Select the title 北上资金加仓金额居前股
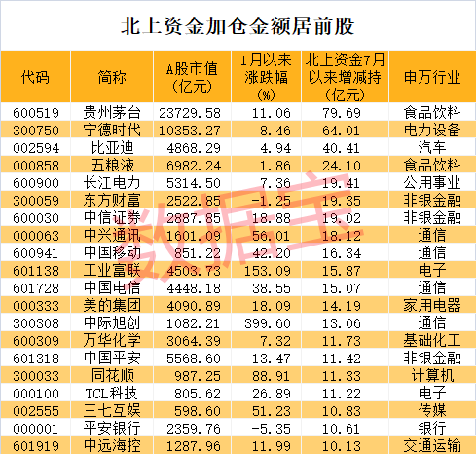This screenshot has width=476, height=454. [238, 26]
